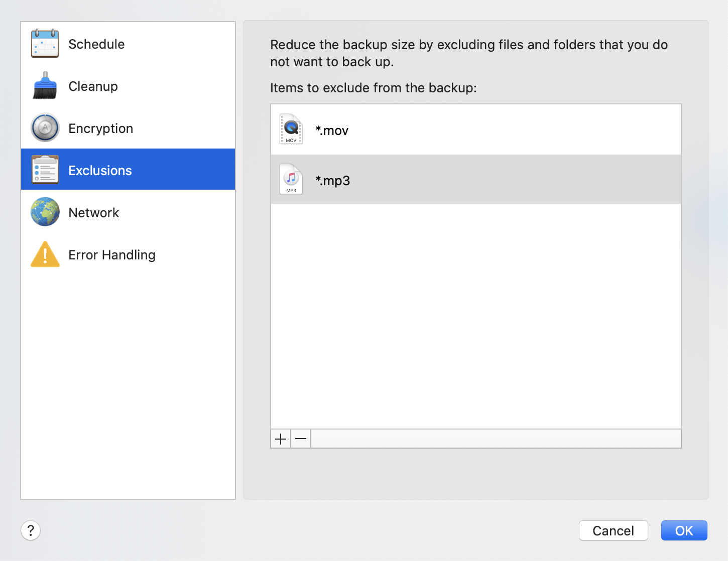Viewport: 728px width, 561px height.
Task: Open Error Handling options label
Action: (111, 255)
